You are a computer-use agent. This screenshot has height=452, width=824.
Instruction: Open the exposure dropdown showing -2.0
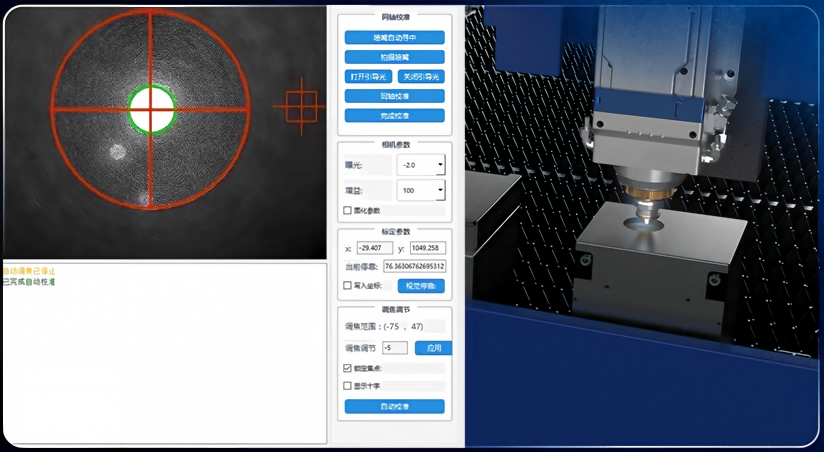coord(421,165)
